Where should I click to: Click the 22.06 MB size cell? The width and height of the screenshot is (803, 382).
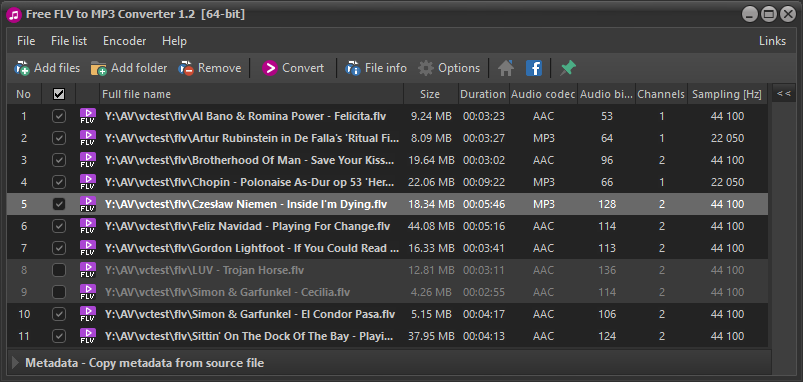[x=431, y=182]
